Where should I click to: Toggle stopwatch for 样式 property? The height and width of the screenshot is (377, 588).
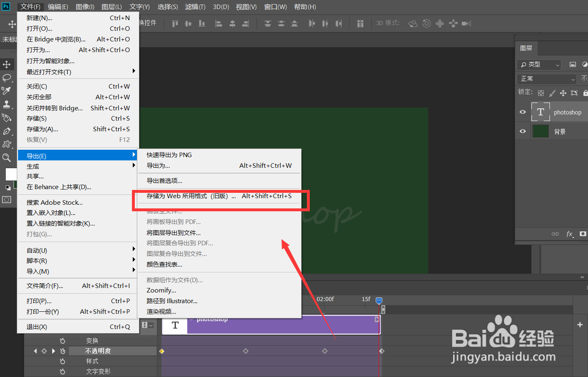click(x=62, y=361)
